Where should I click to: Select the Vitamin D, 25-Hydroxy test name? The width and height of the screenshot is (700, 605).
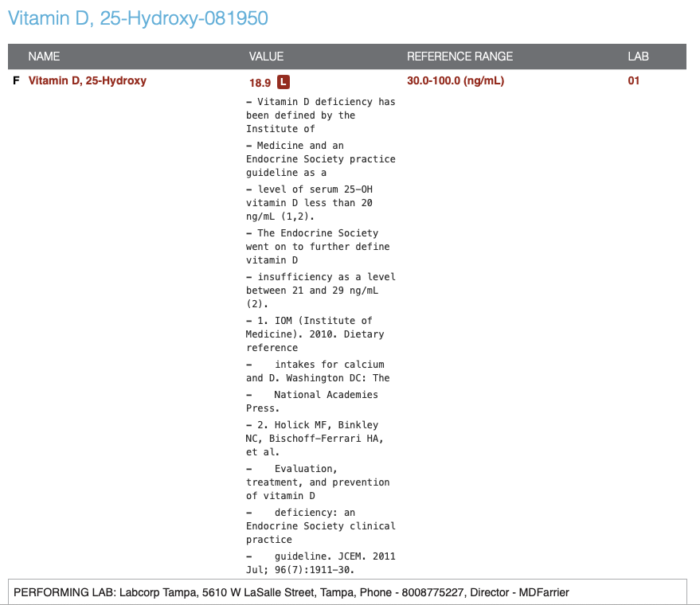88,80
